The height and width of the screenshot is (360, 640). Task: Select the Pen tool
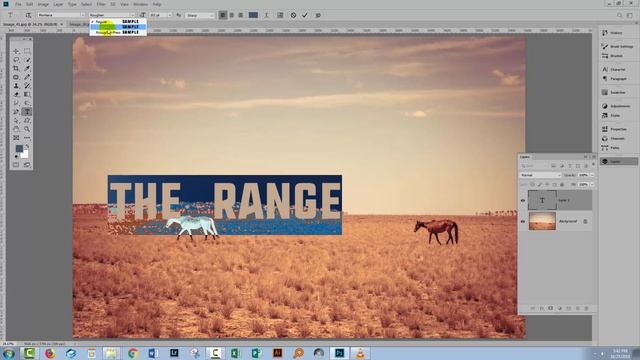pyautogui.click(x=16, y=111)
